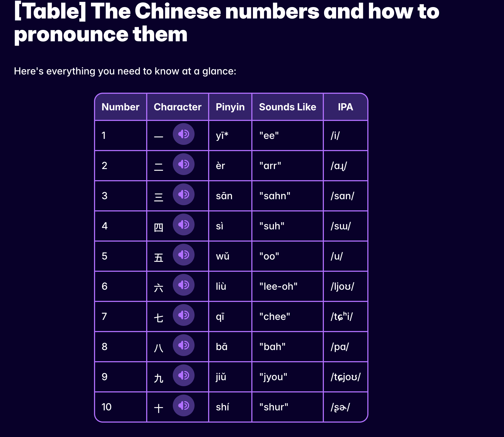Play audio for number 6 (liù)
This screenshot has width=504, height=437.
point(184,285)
